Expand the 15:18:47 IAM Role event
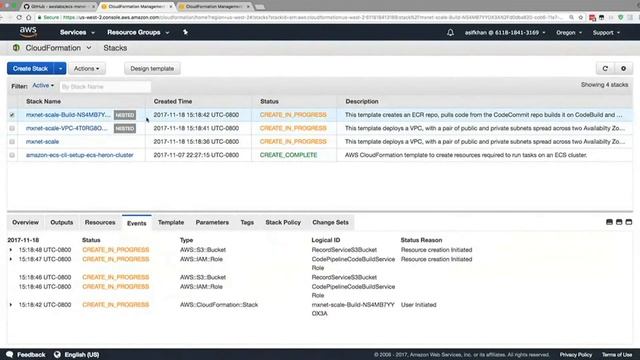The height and width of the screenshot is (360, 640). [11, 259]
